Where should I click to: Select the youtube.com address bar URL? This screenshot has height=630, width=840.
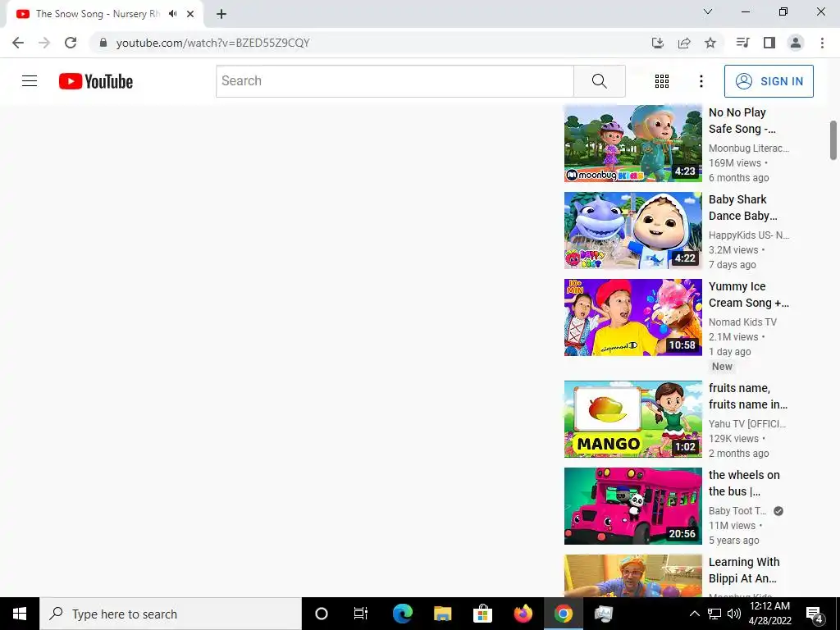212,43
